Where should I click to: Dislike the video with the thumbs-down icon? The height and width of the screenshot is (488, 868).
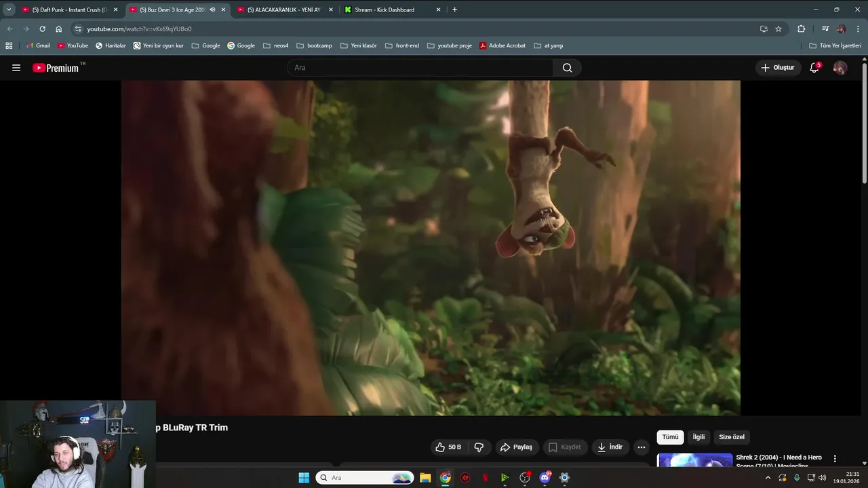coord(479,447)
